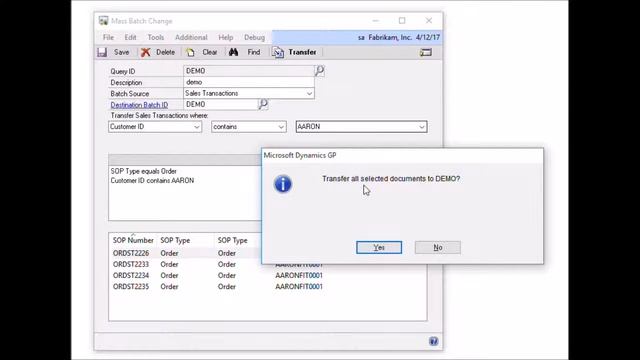Select row ORDST2233

click(x=267, y=264)
